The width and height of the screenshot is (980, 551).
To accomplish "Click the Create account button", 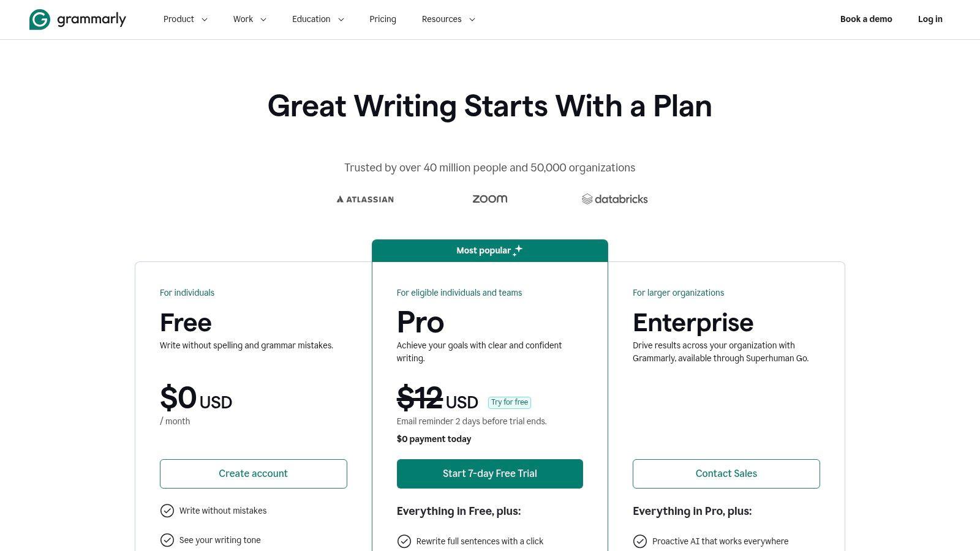I will tap(254, 474).
